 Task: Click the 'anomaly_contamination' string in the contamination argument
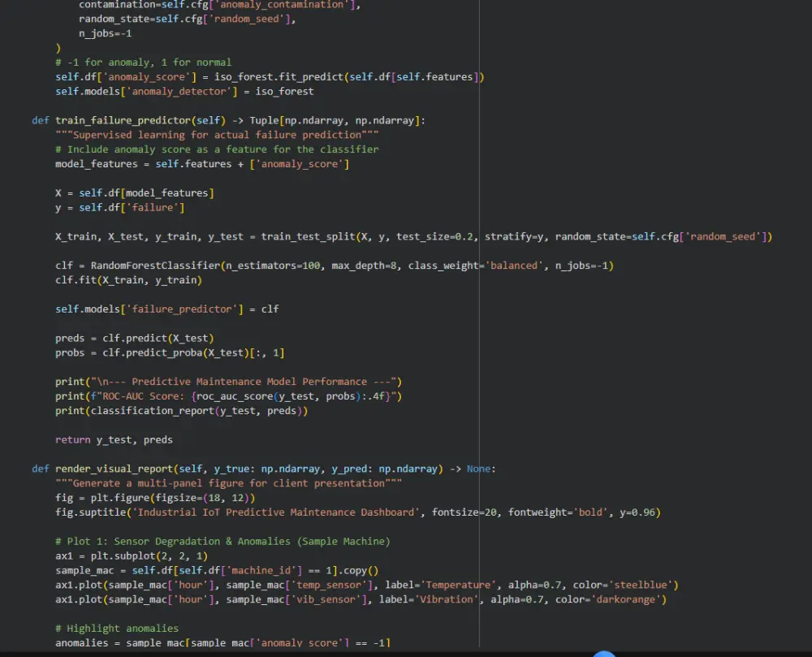[x=282, y=5]
